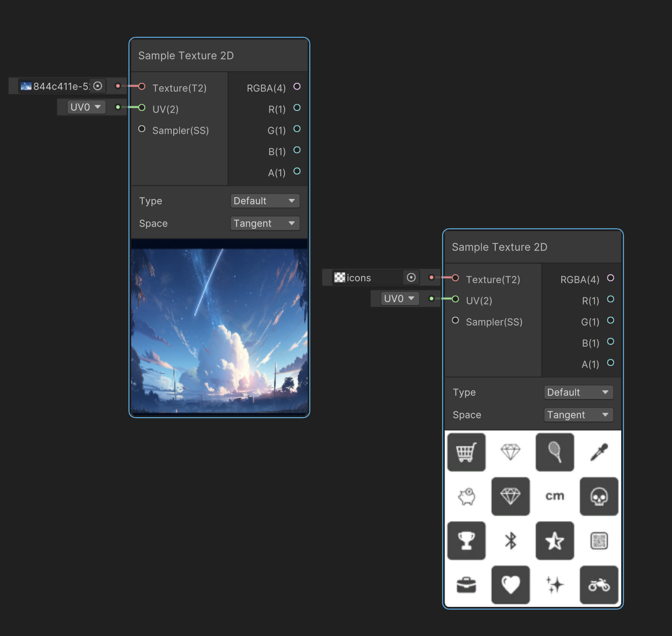
Task: Click the shopping cart icon in the preview
Action: (466, 452)
